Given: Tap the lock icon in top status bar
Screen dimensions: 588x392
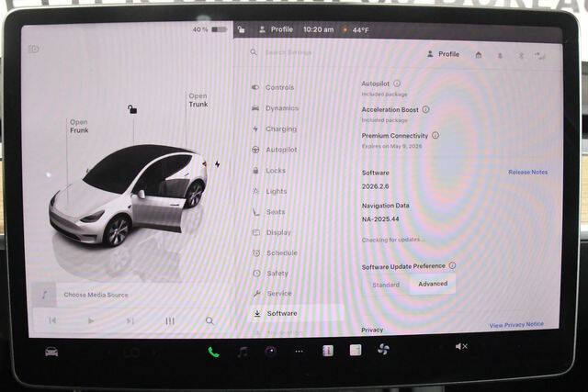Looking at the screenshot, I should pos(242,29).
